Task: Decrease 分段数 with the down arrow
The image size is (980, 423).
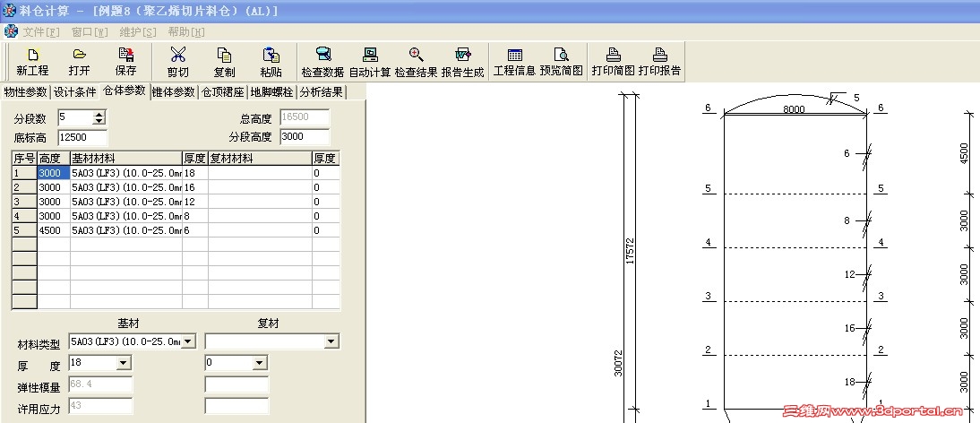Action: pyautogui.click(x=99, y=121)
